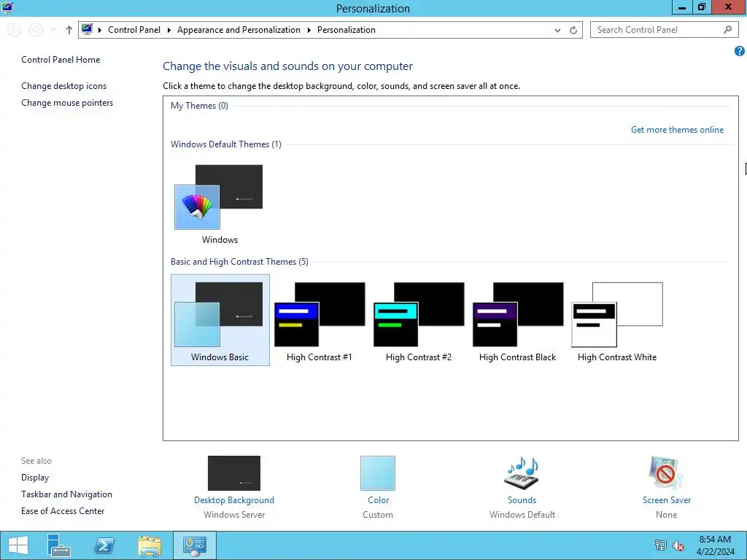Click the Sounds link text
The image size is (747, 560).
522,500
